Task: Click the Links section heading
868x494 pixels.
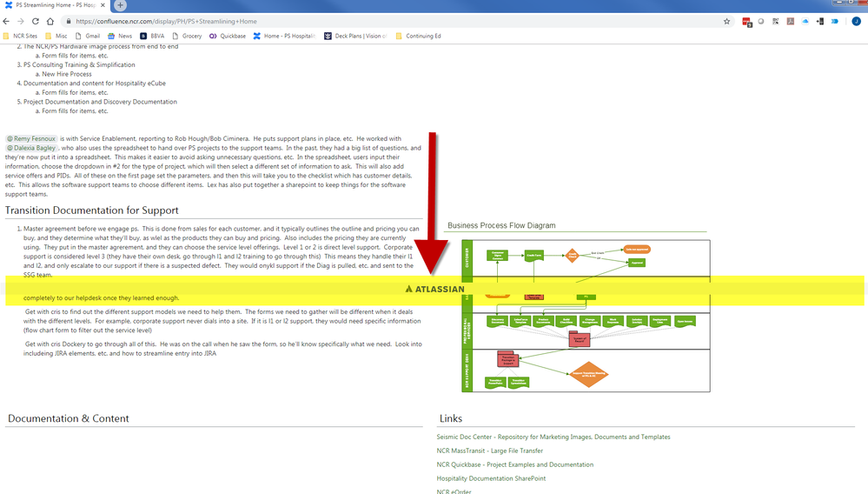Action: tap(451, 418)
